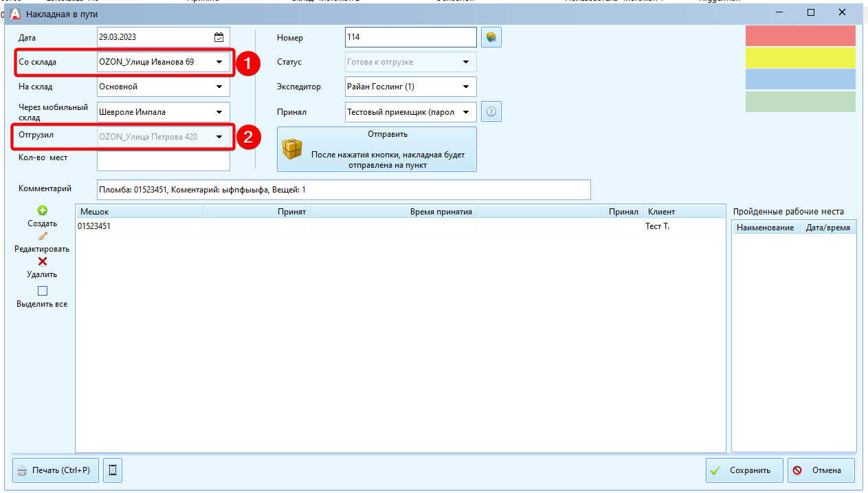This screenshot has width=868, height=493.
Task: Close the Накладная в пути window
Action: (x=843, y=12)
